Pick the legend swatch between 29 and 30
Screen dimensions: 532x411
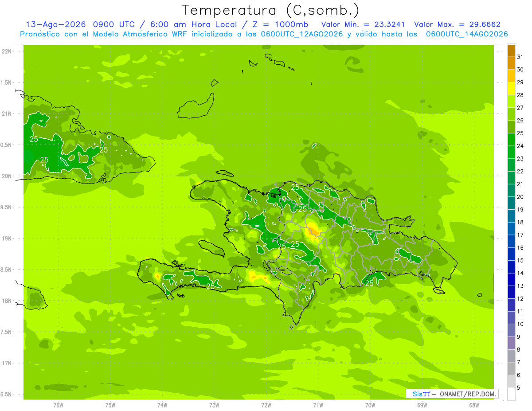(511, 76)
